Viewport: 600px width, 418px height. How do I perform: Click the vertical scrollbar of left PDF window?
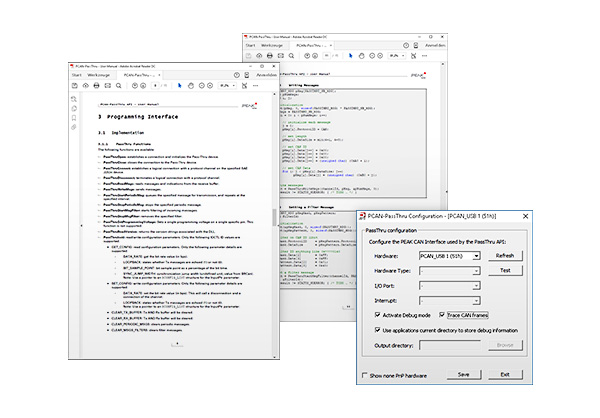click(x=276, y=220)
